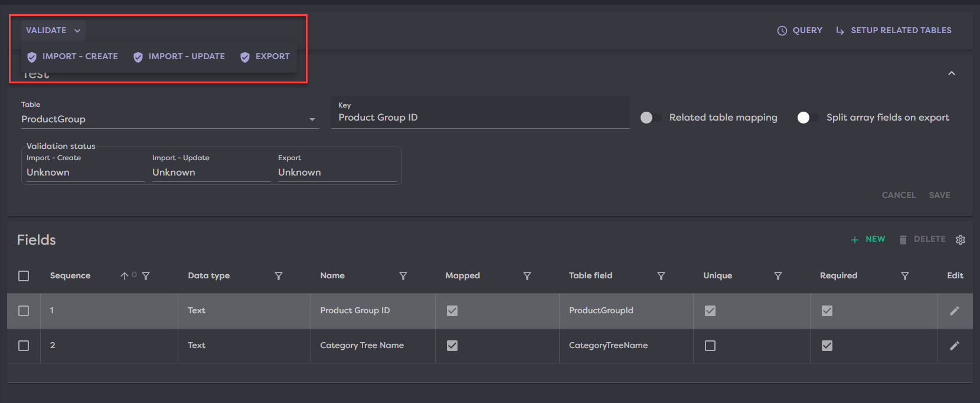Filter the Required column
Image resolution: width=980 pixels, height=403 pixels.
tap(904, 276)
